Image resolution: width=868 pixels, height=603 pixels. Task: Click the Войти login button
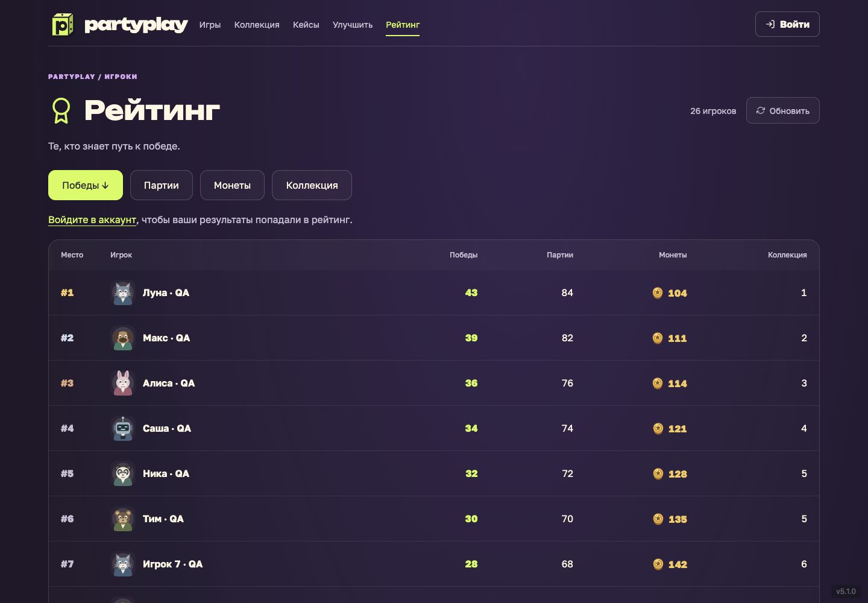coord(787,24)
